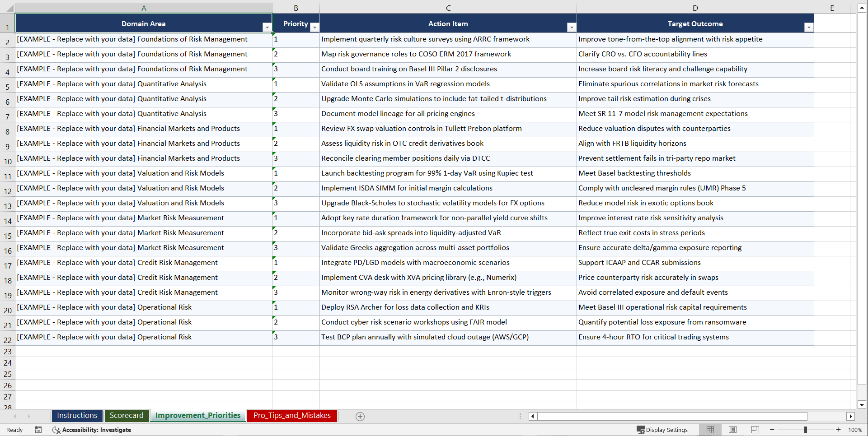Image resolution: width=868 pixels, height=436 pixels.
Task: Open the Priority column filter dropdown
Action: tap(314, 28)
